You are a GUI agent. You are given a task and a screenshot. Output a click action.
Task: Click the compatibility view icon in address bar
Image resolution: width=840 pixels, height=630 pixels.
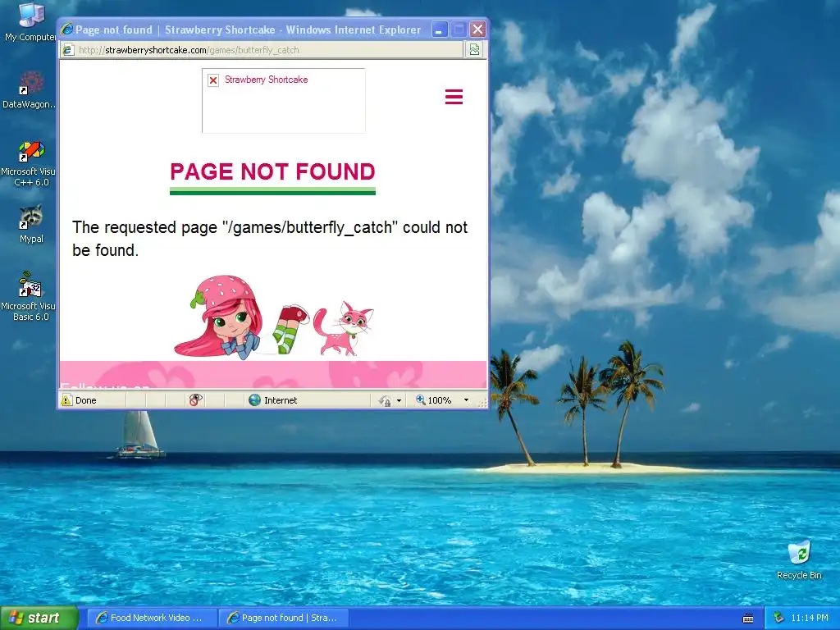click(x=474, y=50)
